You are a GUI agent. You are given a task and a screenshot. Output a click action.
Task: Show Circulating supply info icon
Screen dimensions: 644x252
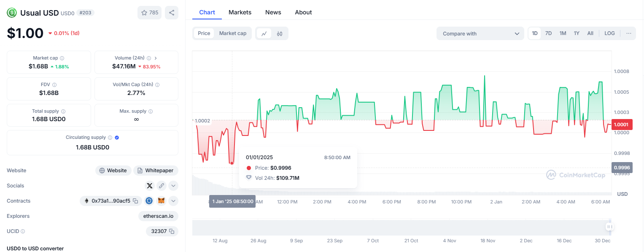[110, 138]
